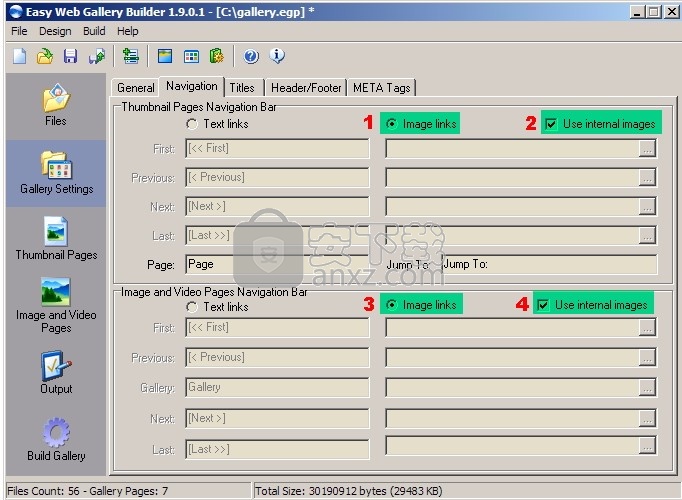
Task: Click image pages Gallery image path field
Action: [x=512, y=387]
